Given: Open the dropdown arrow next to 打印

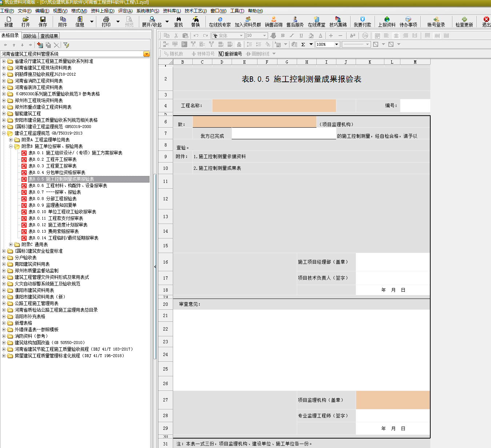Looking at the screenshot, I should click(x=118, y=21).
